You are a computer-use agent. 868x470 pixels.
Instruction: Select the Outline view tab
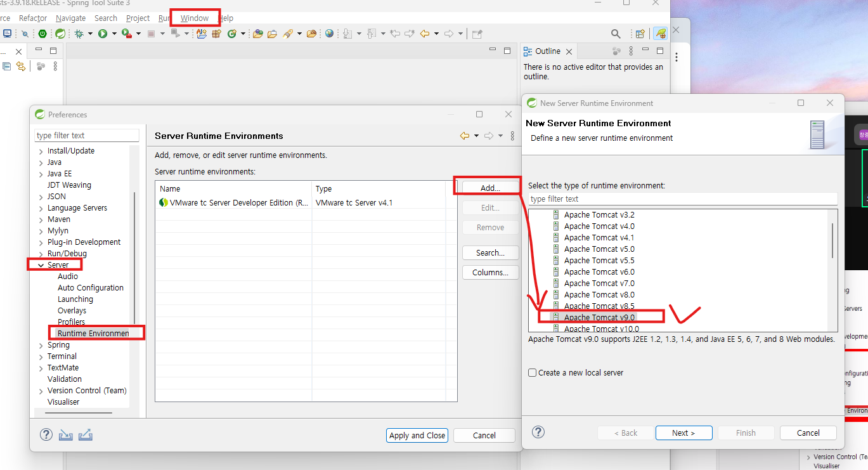pyautogui.click(x=548, y=51)
